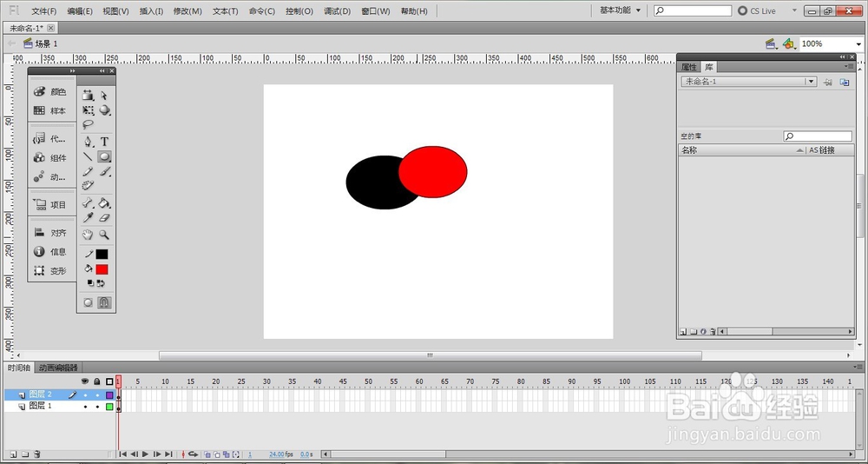Select the Zoom magnifier tool
868x464 pixels.
pyautogui.click(x=104, y=235)
